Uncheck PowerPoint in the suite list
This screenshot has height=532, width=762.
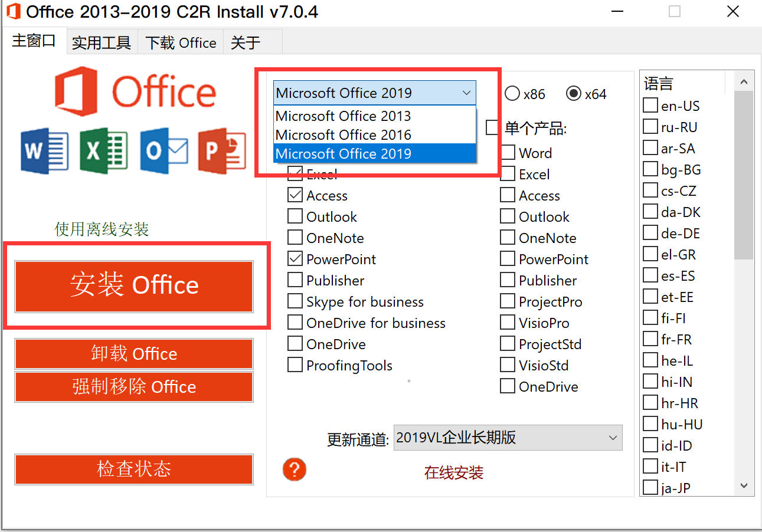tap(295, 259)
